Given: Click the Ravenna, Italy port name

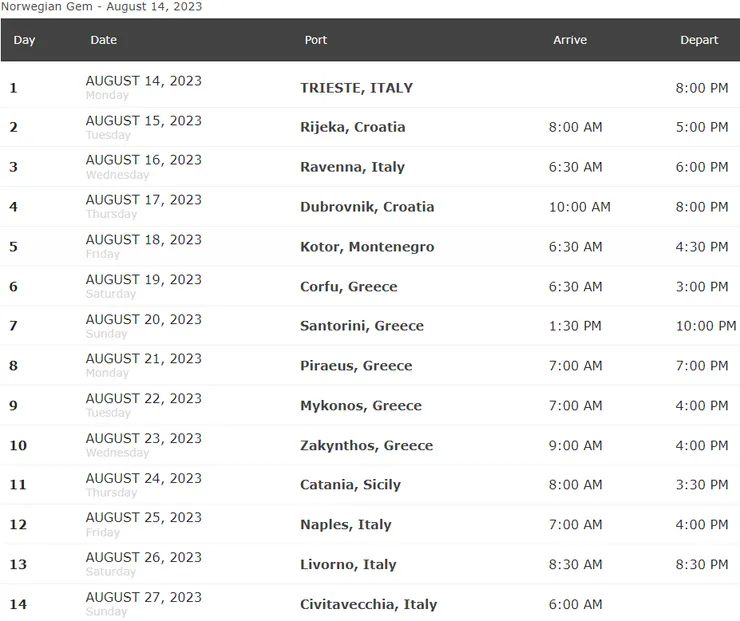Looking at the screenshot, I should click(352, 167).
